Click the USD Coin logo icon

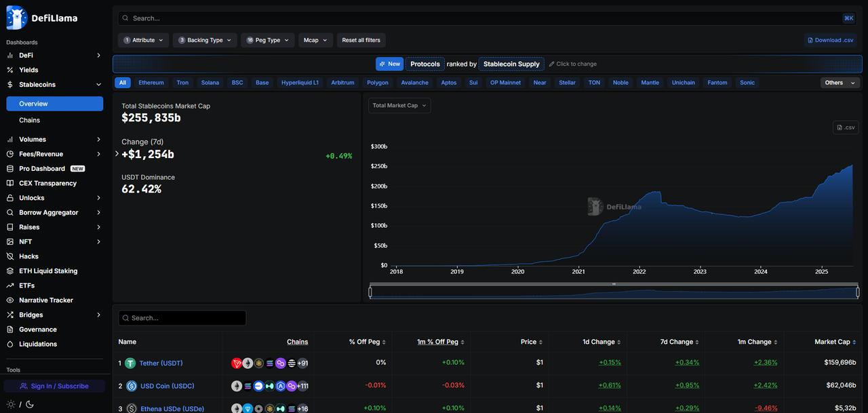pyautogui.click(x=132, y=387)
